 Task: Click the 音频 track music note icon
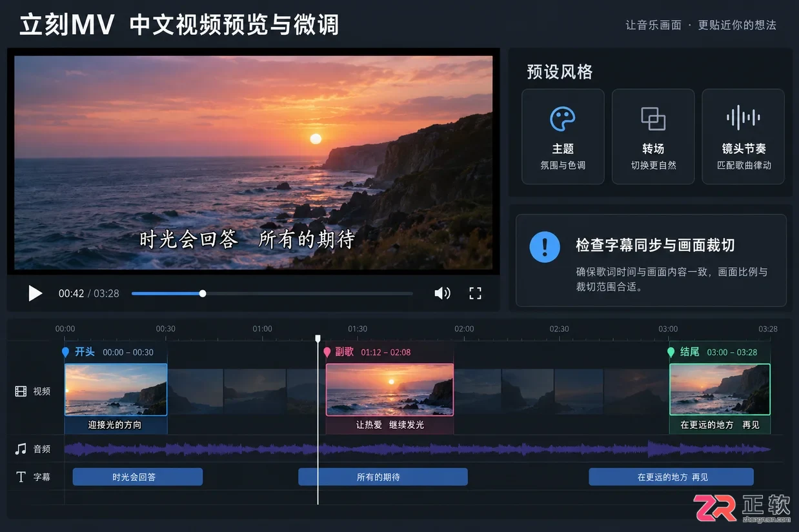[x=21, y=449]
